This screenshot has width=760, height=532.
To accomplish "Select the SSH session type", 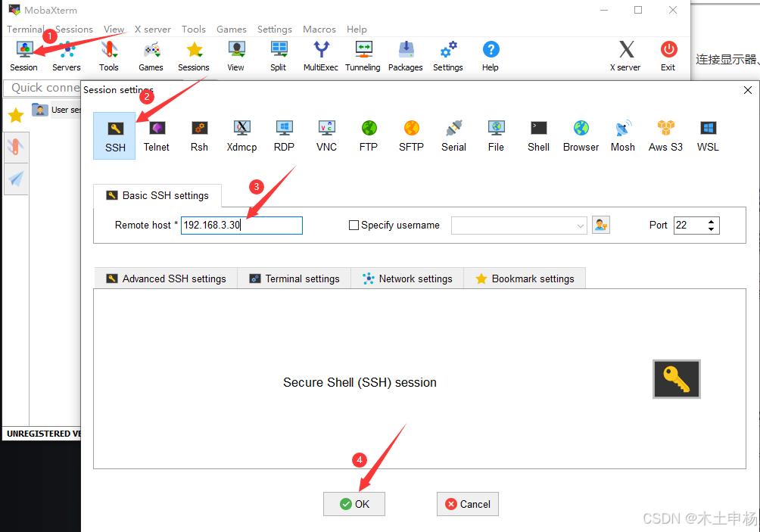I will [115, 136].
